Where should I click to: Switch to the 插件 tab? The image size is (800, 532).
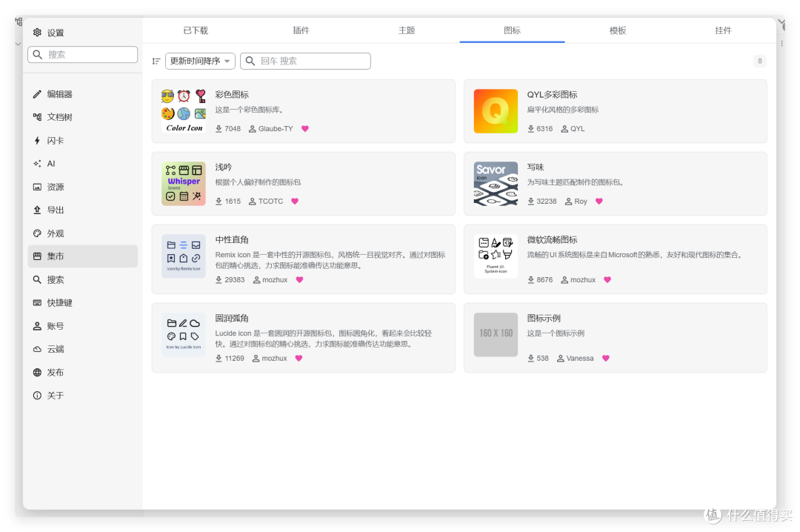click(301, 30)
